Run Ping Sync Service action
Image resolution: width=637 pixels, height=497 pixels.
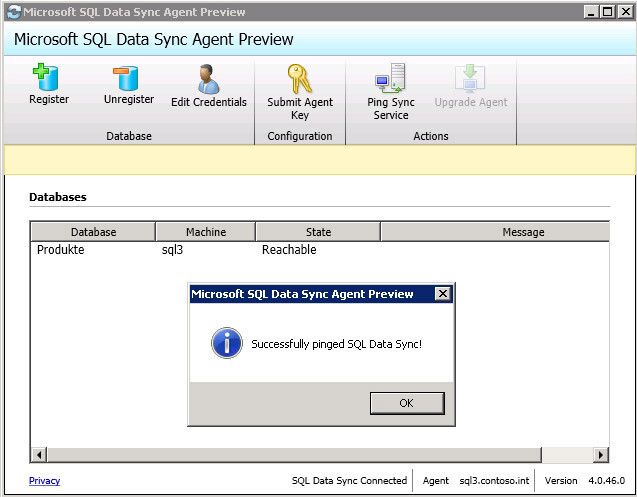(x=390, y=78)
